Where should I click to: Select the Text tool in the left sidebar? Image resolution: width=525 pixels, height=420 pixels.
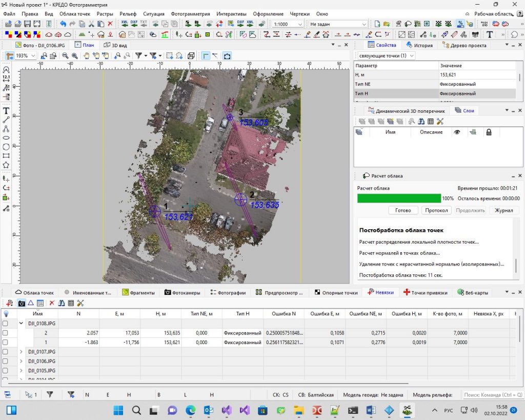click(x=6, y=111)
